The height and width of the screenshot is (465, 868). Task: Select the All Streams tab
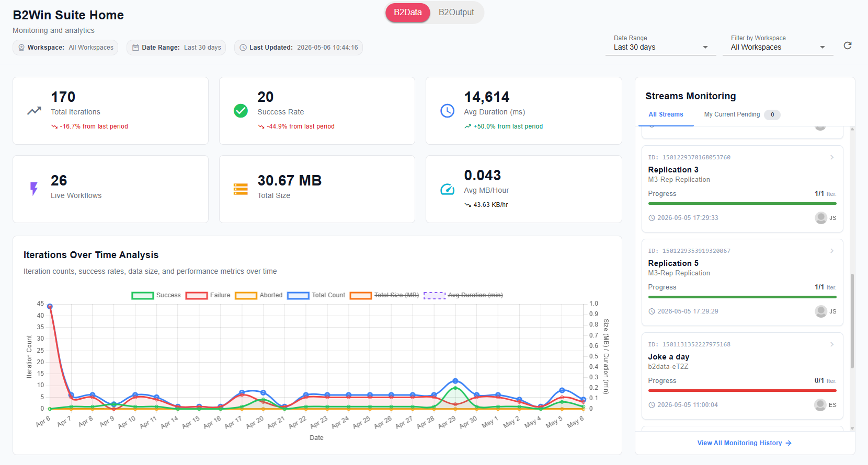(666, 114)
